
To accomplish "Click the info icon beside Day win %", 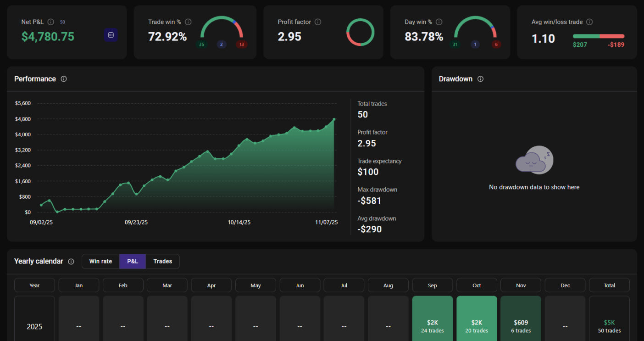I will 439,22.
